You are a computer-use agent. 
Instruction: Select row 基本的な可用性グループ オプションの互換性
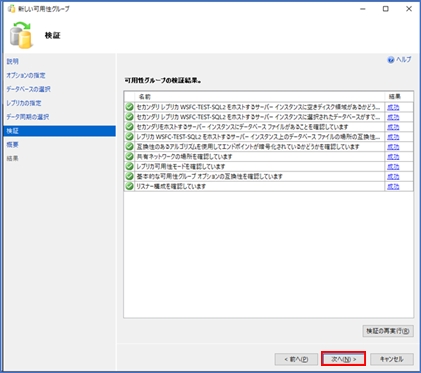point(269,176)
